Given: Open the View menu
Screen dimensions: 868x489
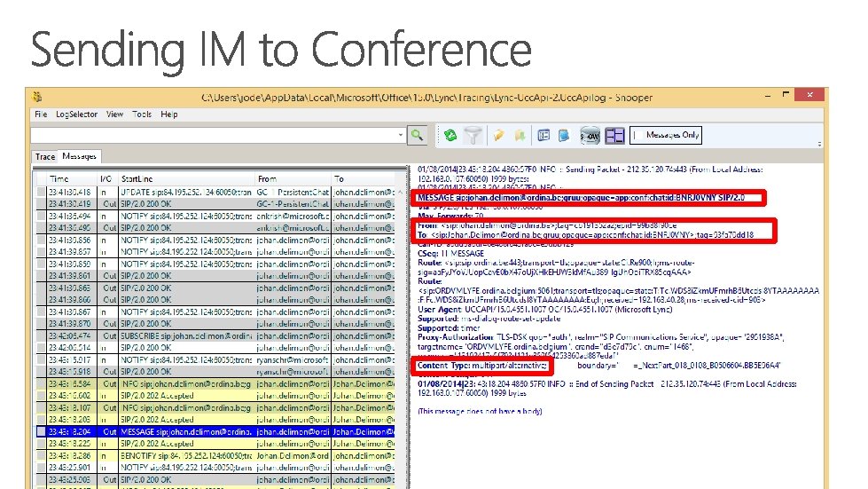Looking at the screenshot, I should (x=114, y=114).
